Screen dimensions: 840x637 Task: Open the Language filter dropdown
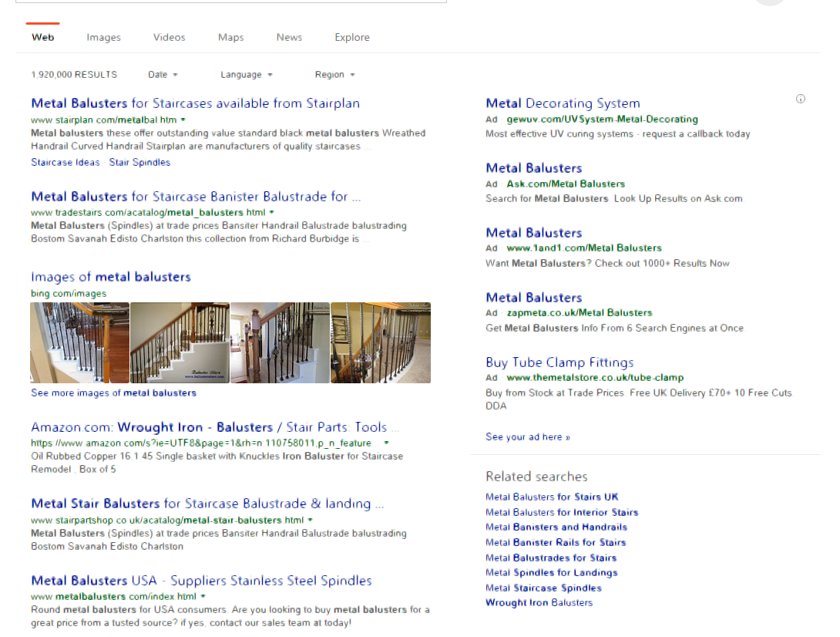(246, 75)
